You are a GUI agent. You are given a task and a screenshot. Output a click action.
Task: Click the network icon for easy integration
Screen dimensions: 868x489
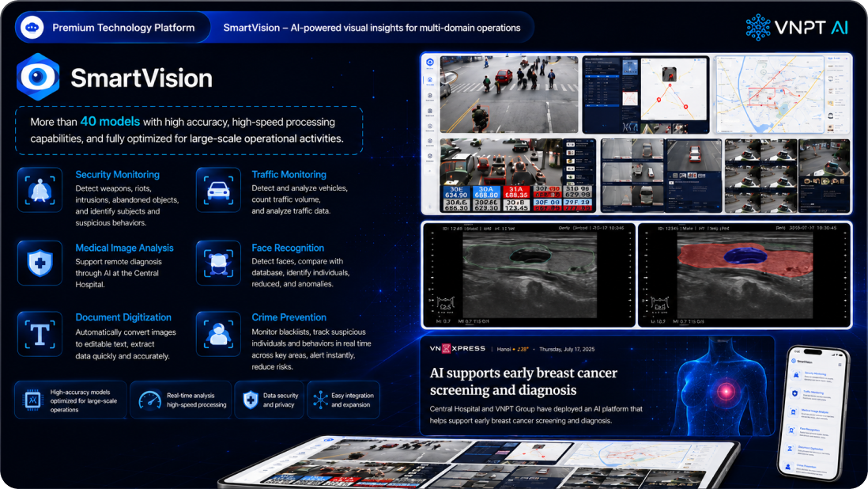(x=320, y=400)
